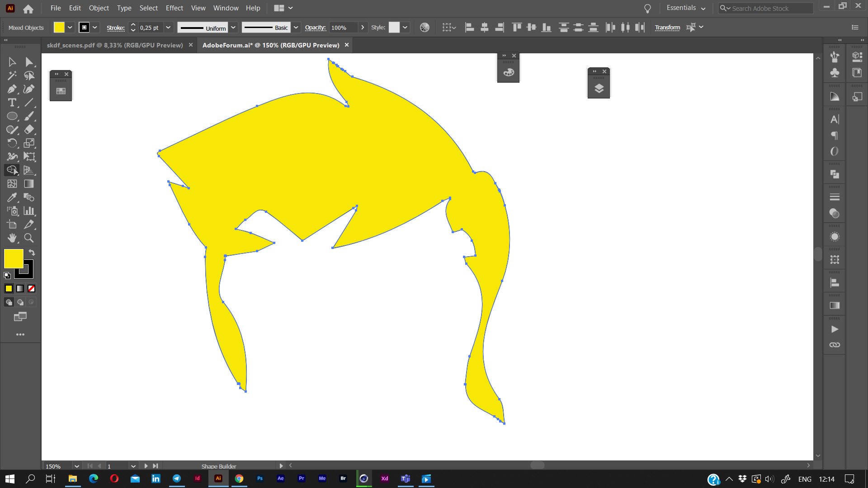Open the floating Color panel
This screenshot has width=868, height=488.
(x=508, y=72)
